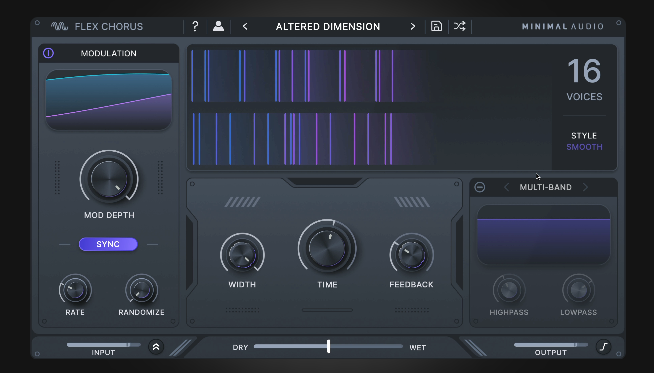Randomize the preset with the shuffle icon
Image resolution: width=654 pixels, height=373 pixels.
(x=459, y=26)
